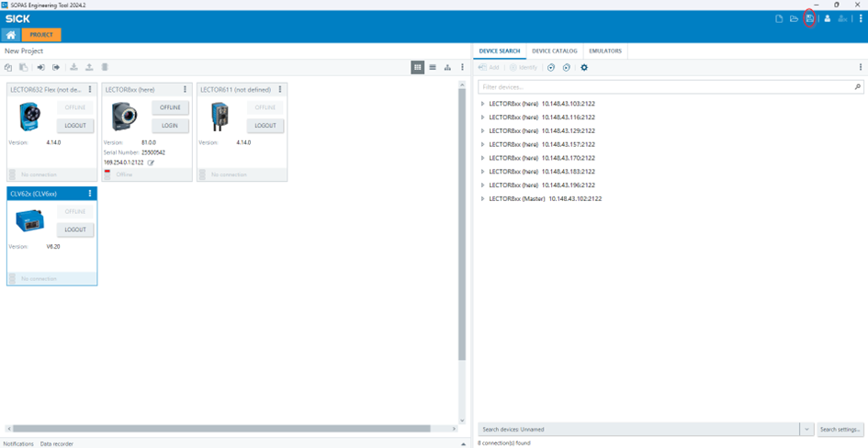Open the search devices dropdown arrow
Viewport: 868px width, 448px height.
click(806, 430)
